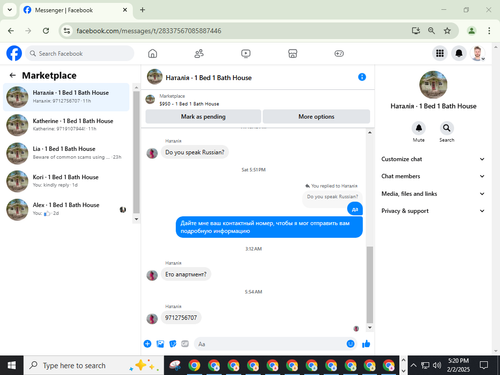The image size is (500, 375).
Task: Choose a GIF icon in composer
Action: [x=185, y=344]
